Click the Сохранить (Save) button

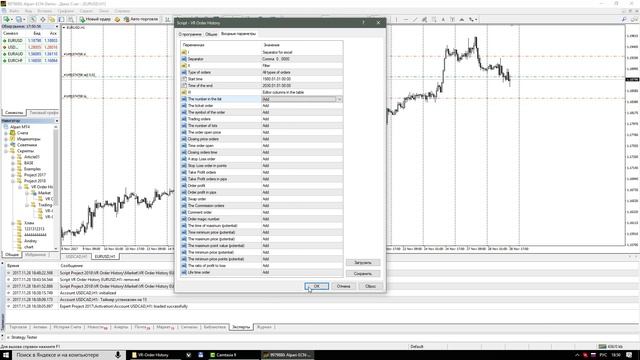tap(363, 273)
